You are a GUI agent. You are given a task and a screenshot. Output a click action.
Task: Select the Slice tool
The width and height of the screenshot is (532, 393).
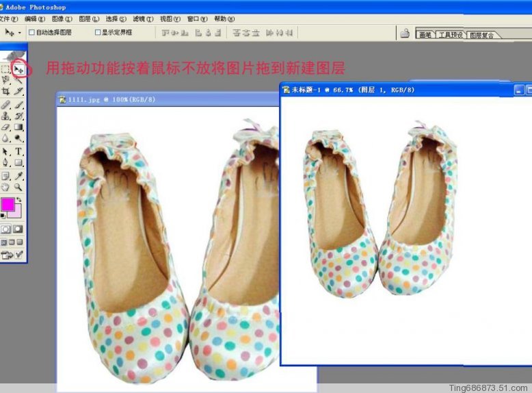click(x=18, y=91)
